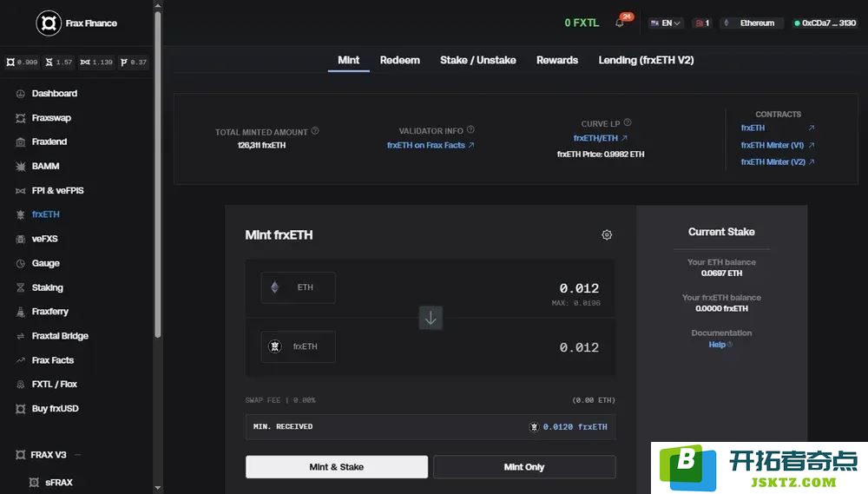Click the BAMM sidebar icon
868x494 pixels.
[x=21, y=166]
